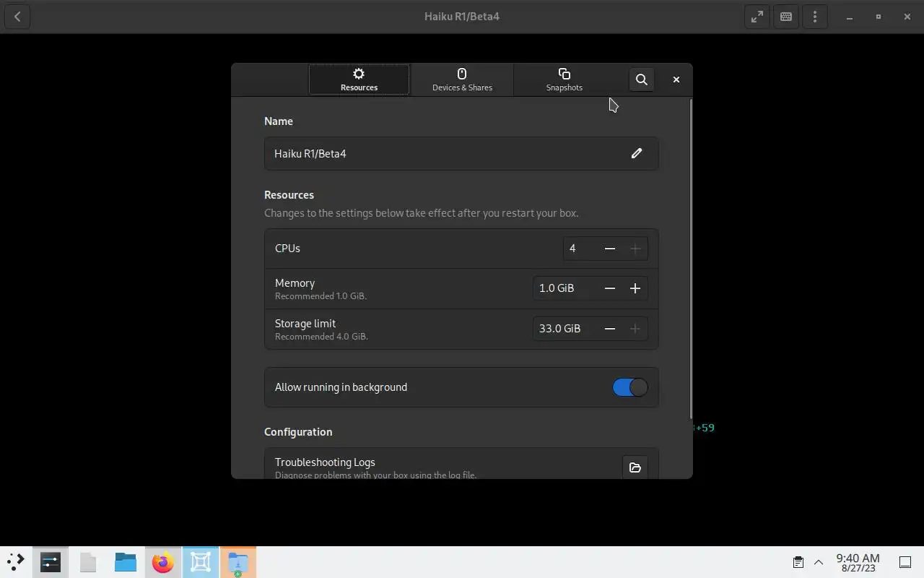This screenshot has width=924, height=578.
Task: Decrease the Memory amount
Action: (x=610, y=288)
